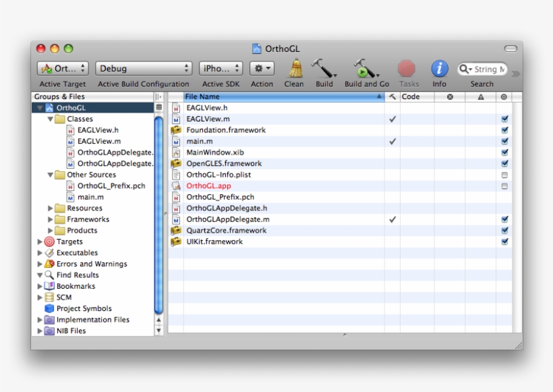553x392 pixels.
Task: Open the Info inspector icon
Action: pyautogui.click(x=440, y=68)
